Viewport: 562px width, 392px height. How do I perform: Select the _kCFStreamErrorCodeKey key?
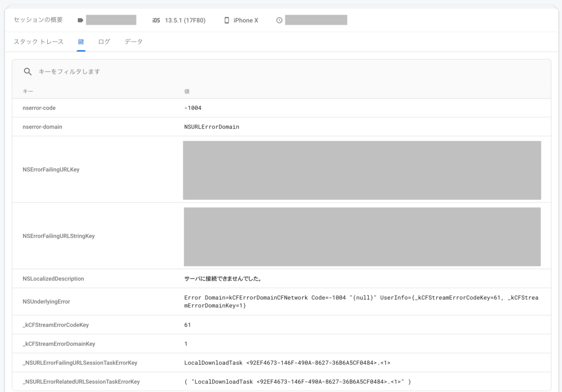[55, 325]
